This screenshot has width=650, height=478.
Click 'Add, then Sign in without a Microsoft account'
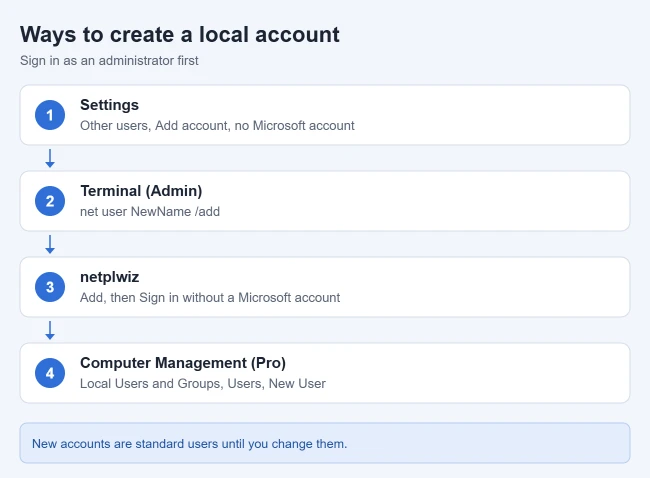point(210,298)
